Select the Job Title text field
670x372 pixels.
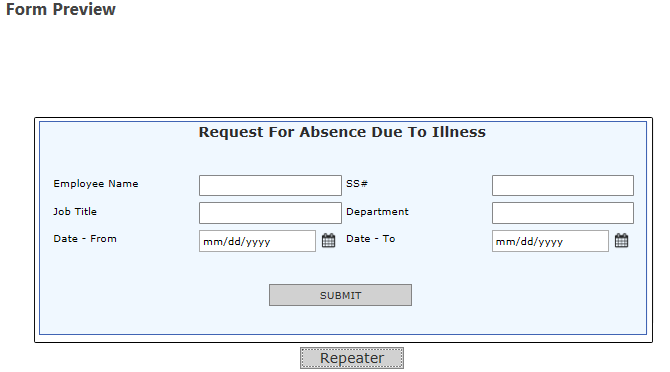pyautogui.click(x=270, y=213)
